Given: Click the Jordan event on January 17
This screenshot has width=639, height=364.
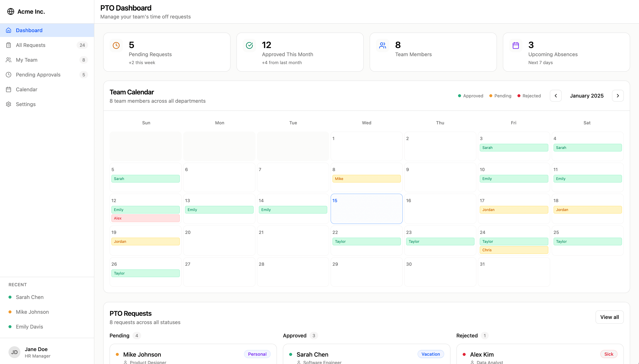Looking at the screenshot, I should tap(514, 210).
